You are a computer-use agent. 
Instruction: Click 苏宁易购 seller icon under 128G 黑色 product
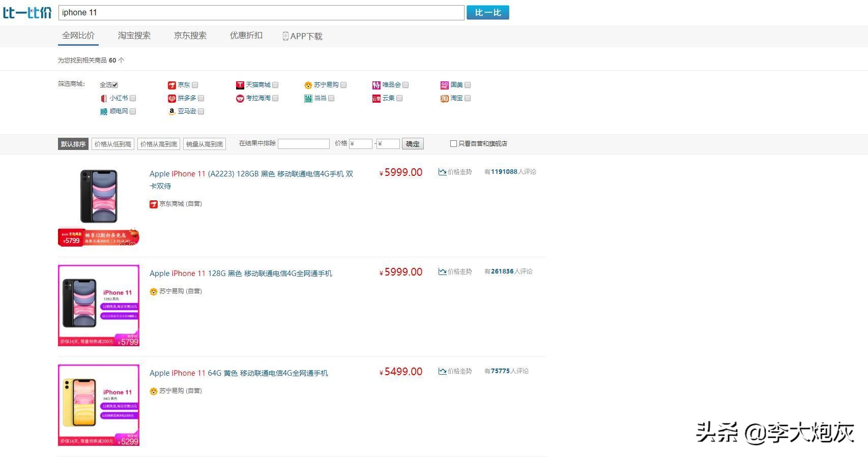click(x=154, y=292)
